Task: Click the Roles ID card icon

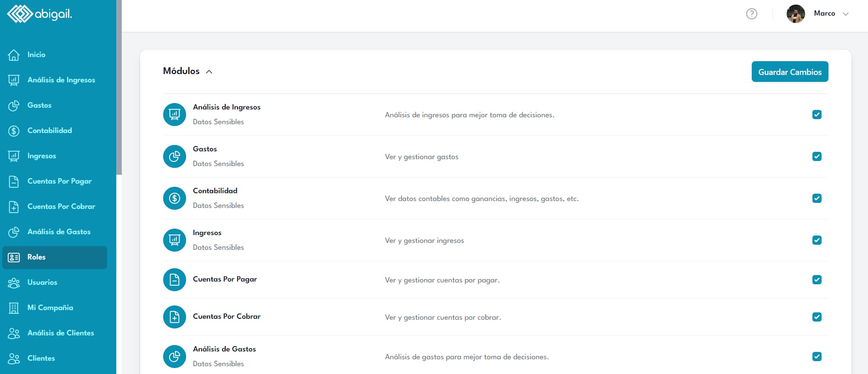Action: pos(14,257)
